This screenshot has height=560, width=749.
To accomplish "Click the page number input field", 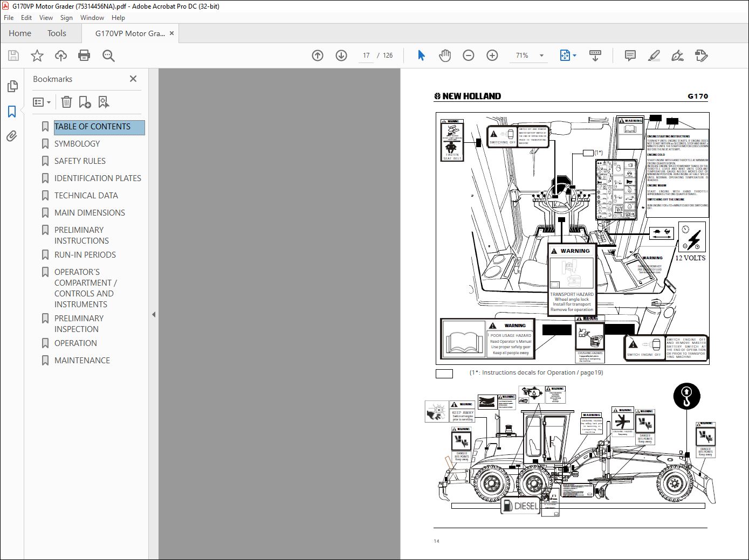I will 366,56.
